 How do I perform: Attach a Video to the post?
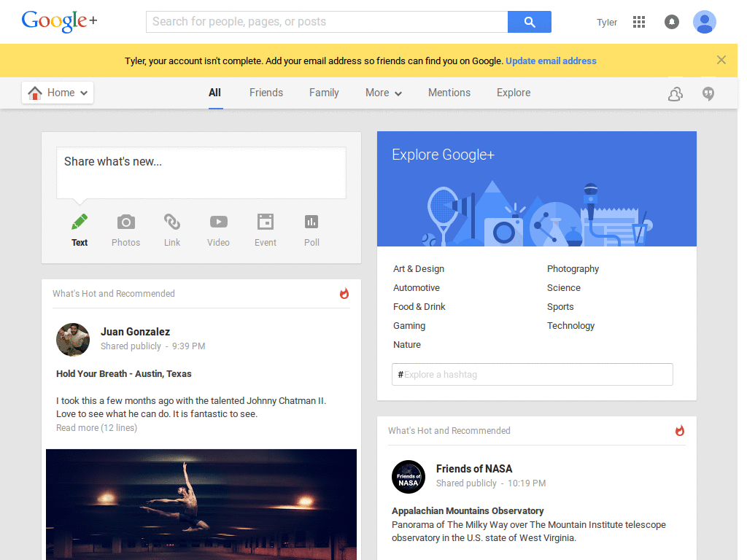coord(219,230)
